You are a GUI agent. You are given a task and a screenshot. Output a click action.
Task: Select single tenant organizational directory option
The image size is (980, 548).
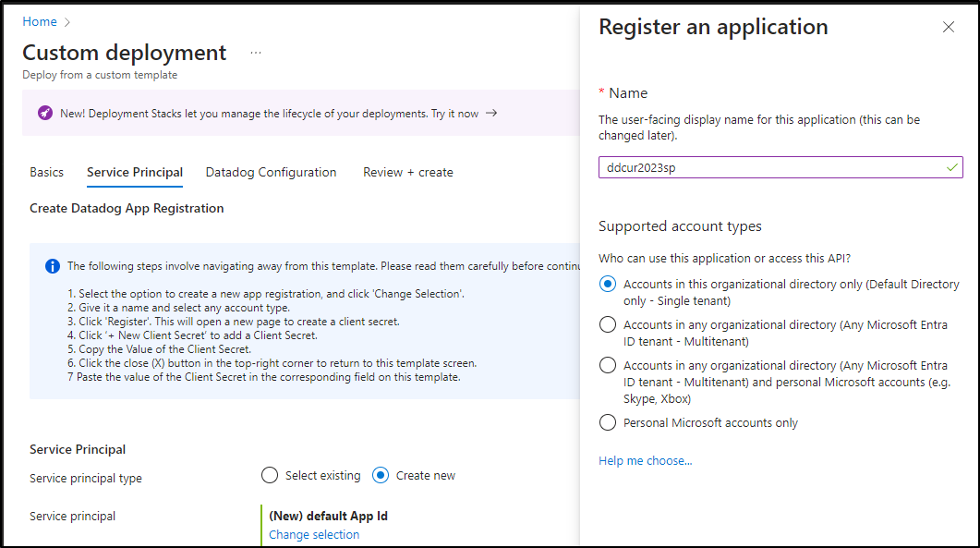608,284
